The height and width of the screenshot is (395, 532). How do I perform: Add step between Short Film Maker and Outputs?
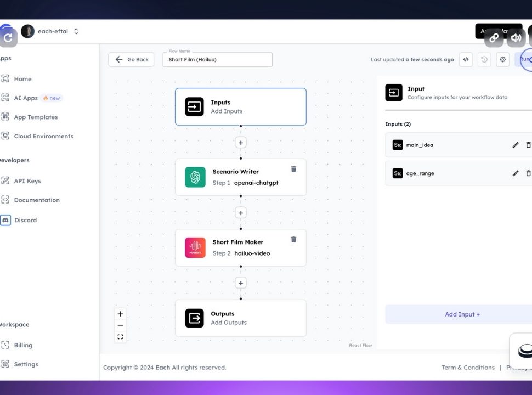coord(241,283)
